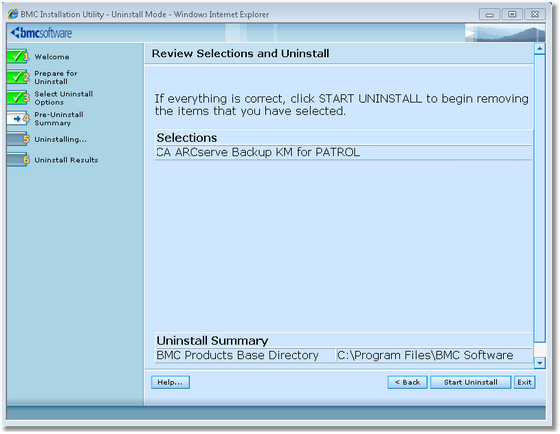Select step 2 Prepare for Uninstall checkmark
Image resolution: width=560 pixels, height=434 pixels.
click(17, 77)
